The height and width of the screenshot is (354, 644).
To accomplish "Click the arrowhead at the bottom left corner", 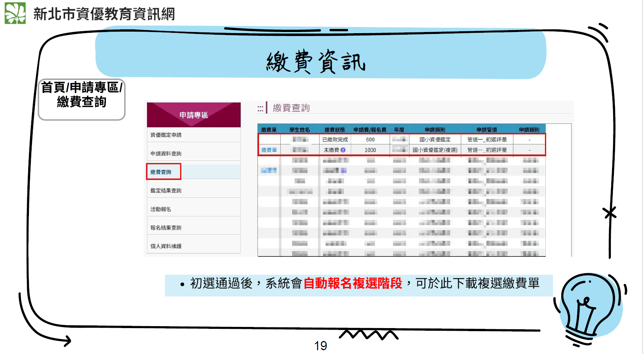I will pyautogui.click(x=67, y=341).
